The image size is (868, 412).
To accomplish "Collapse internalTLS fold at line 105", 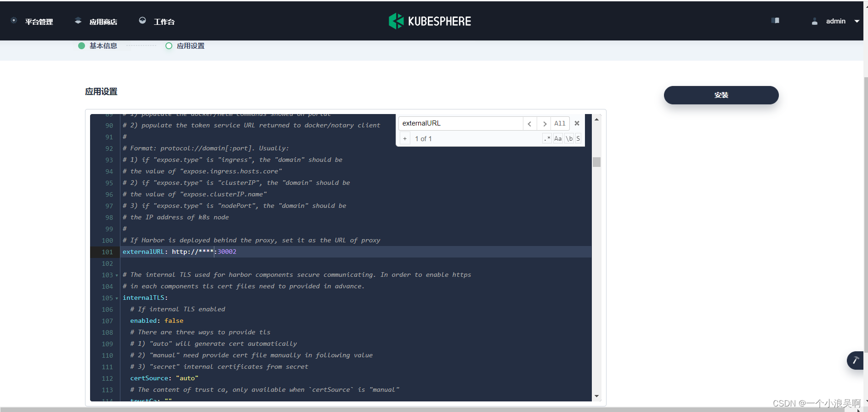I will click(117, 298).
